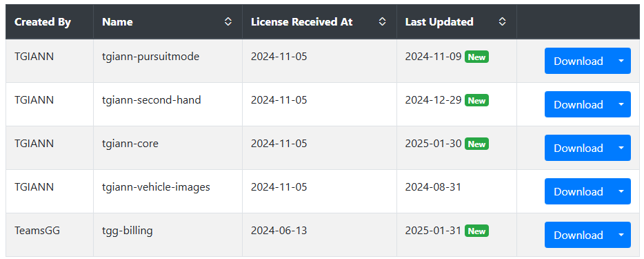Click New badge on tgg-billing row
Screen dimensions: 644x259
pos(477,231)
